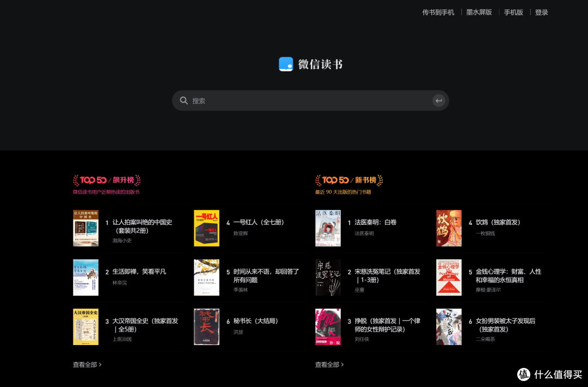Select title 大汉帝国全史（独家首发｜全5册）

145,325
